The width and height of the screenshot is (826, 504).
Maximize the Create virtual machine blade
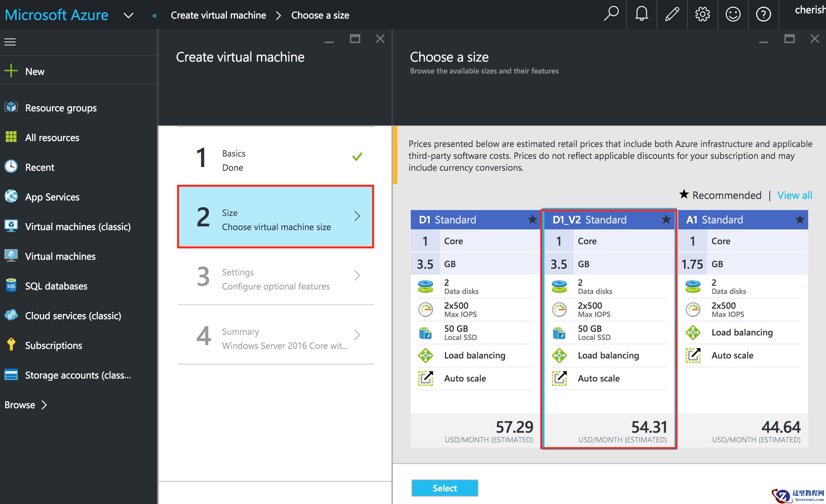pos(355,39)
